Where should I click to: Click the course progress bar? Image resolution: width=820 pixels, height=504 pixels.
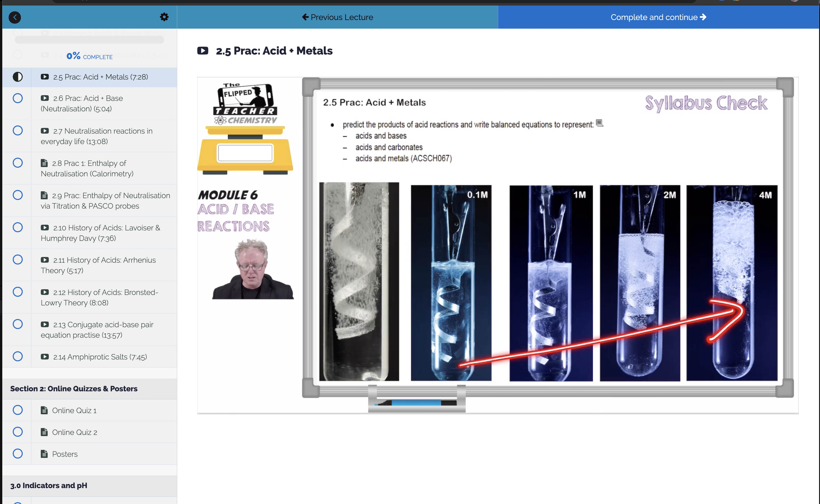89,40
